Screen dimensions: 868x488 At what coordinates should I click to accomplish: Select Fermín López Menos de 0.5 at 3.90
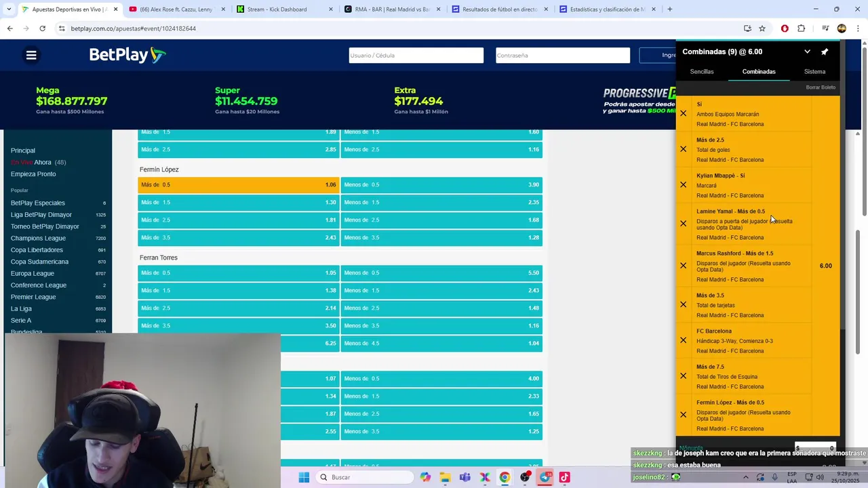pos(441,185)
